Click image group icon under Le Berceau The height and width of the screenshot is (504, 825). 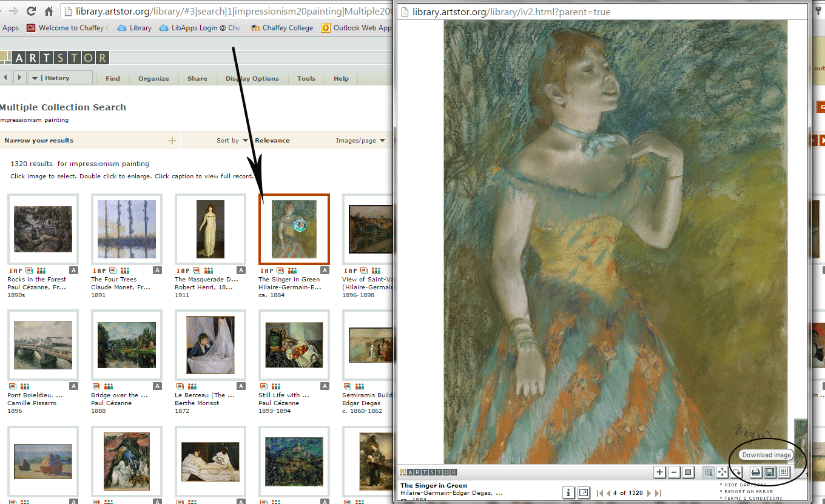(x=192, y=386)
